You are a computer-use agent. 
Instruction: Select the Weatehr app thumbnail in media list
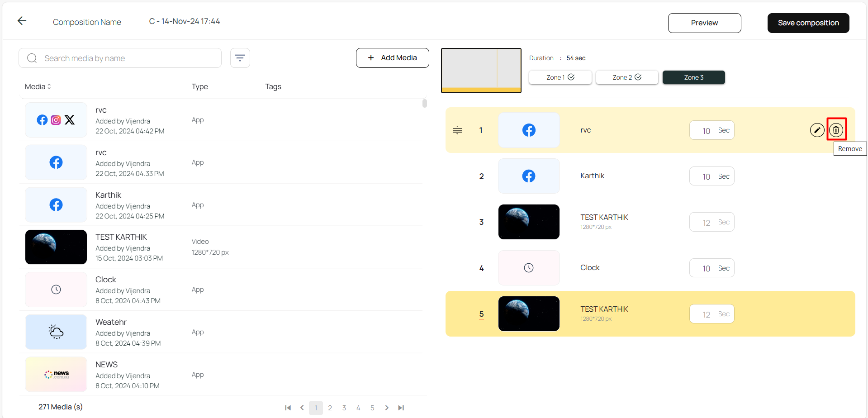pos(56,332)
